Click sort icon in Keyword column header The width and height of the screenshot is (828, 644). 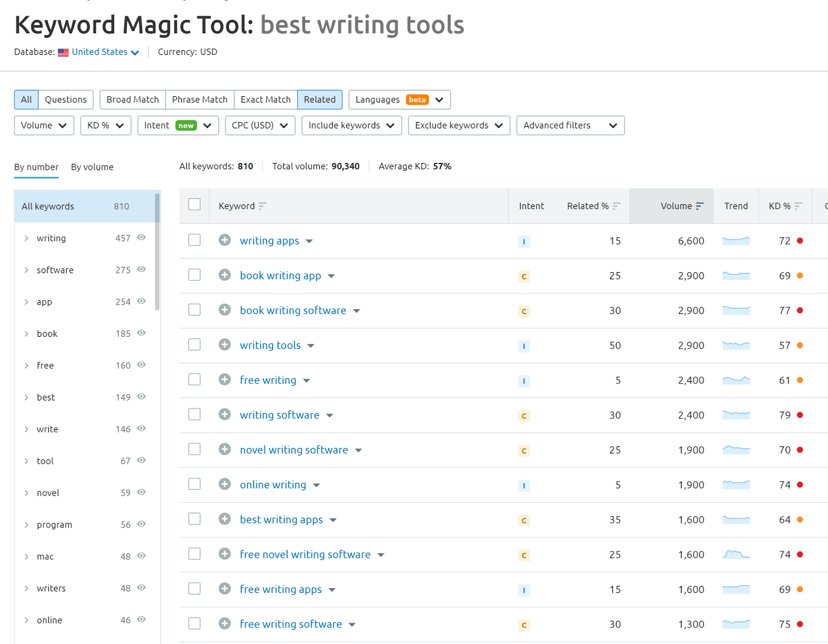262,206
